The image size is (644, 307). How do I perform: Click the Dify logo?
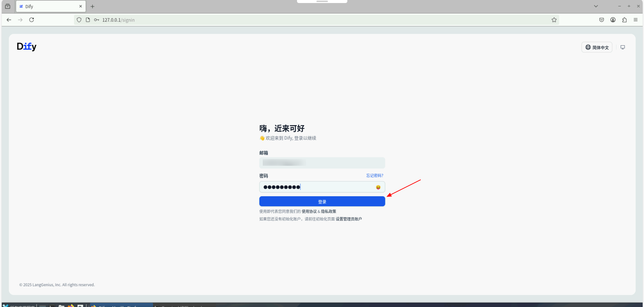[x=27, y=46]
